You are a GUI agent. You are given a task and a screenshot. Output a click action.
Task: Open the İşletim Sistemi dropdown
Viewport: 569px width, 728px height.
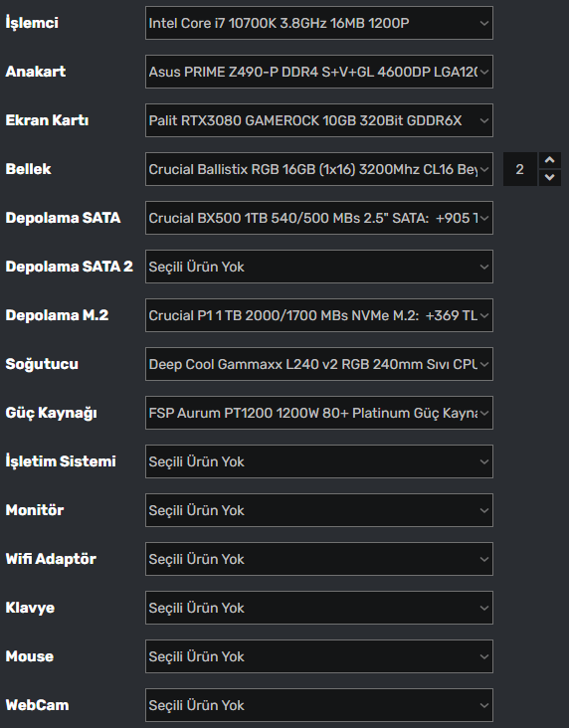tap(319, 462)
